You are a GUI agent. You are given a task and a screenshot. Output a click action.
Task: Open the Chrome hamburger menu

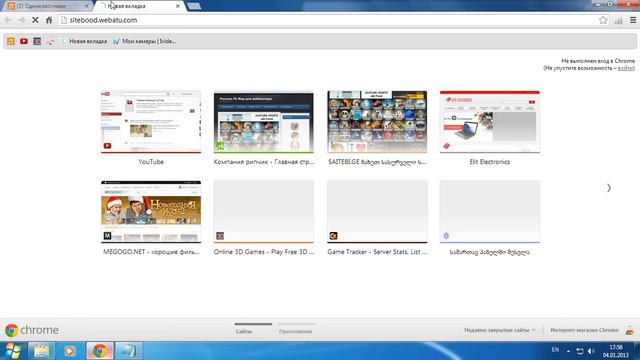click(x=633, y=20)
